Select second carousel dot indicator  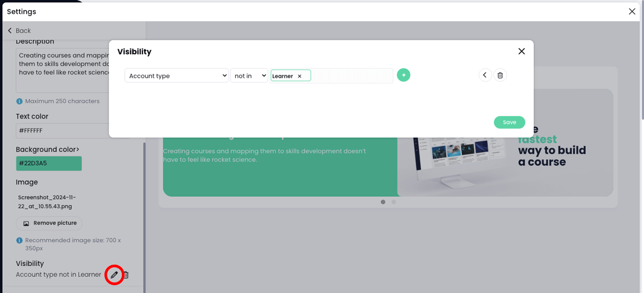394,202
